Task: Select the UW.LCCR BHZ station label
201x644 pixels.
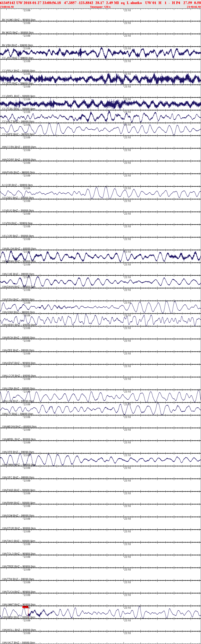Action: 19,376
